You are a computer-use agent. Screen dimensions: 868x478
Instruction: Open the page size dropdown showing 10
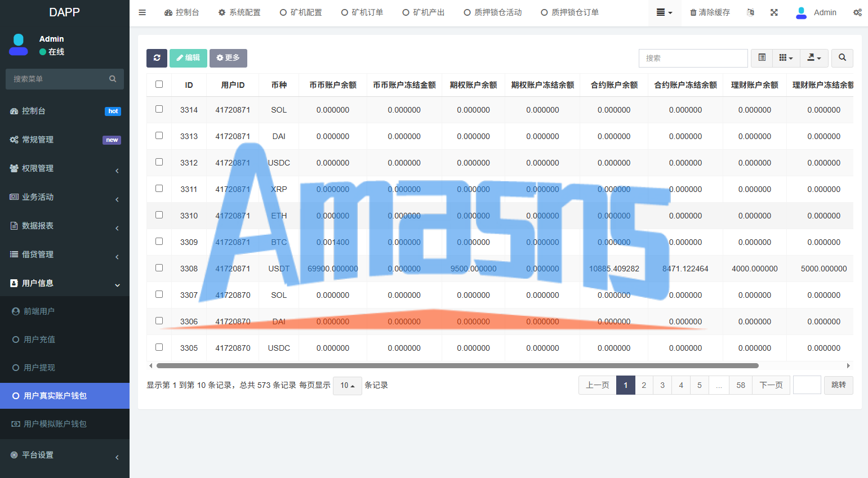pyautogui.click(x=348, y=386)
